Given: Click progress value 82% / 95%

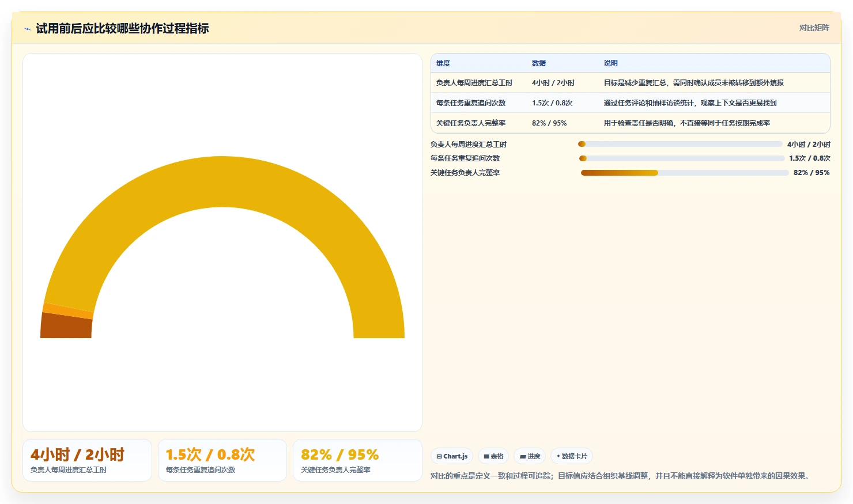Looking at the screenshot, I should pos(812,173).
